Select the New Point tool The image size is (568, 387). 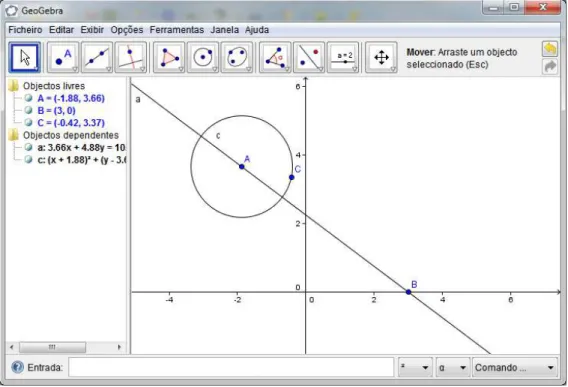pyautogui.click(x=63, y=58)
